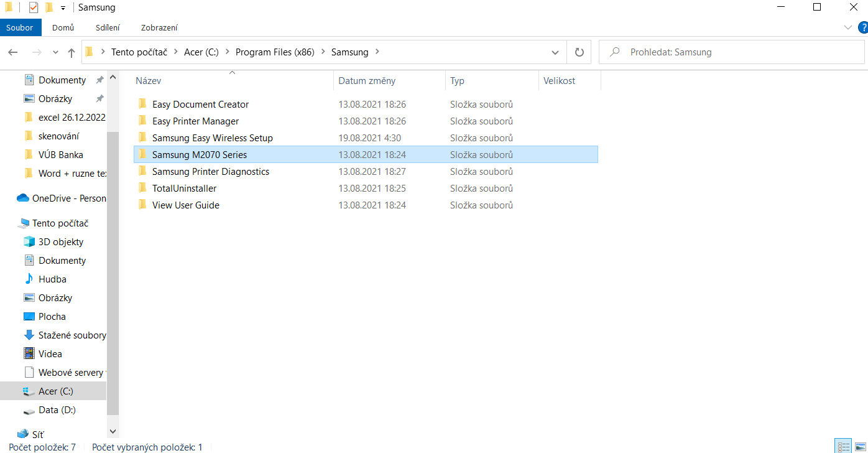The image size is (868, 453).
Task: Click folder icon of TotalUninstaller
Action: [x=142, y=188]
